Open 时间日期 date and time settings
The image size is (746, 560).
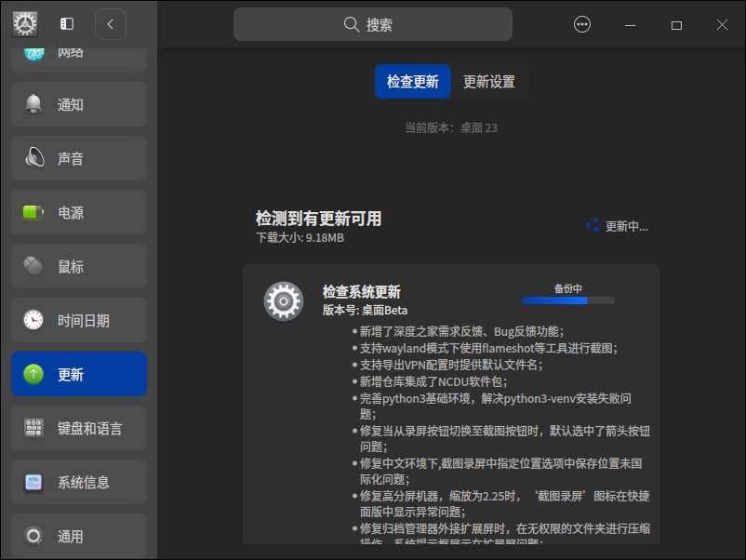point(79,320)
